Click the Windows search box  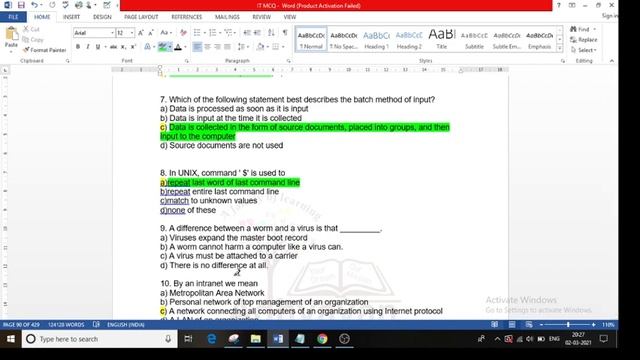click(x=100, y=339)
